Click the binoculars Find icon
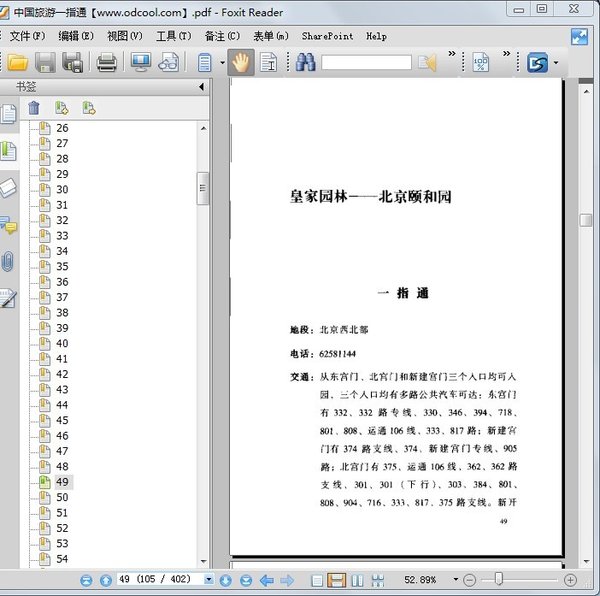 tap(305, 62)
